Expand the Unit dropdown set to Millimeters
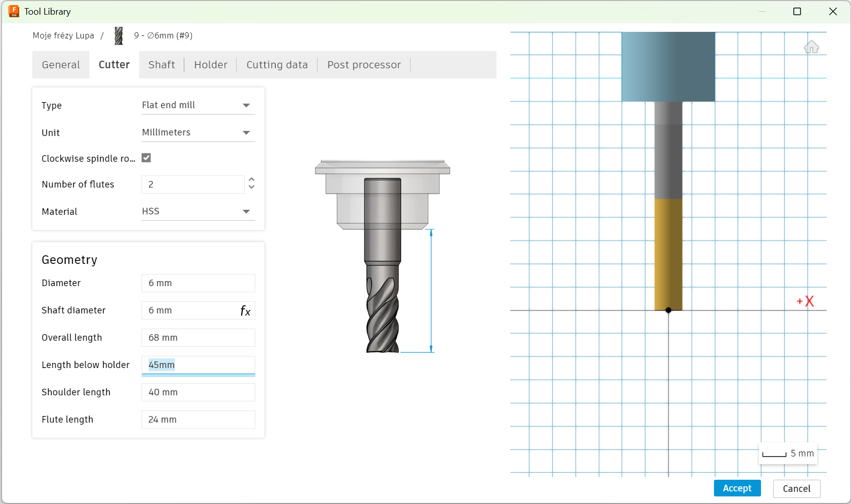851x504 pixels. pyautogui.click(x=198, y=132)
